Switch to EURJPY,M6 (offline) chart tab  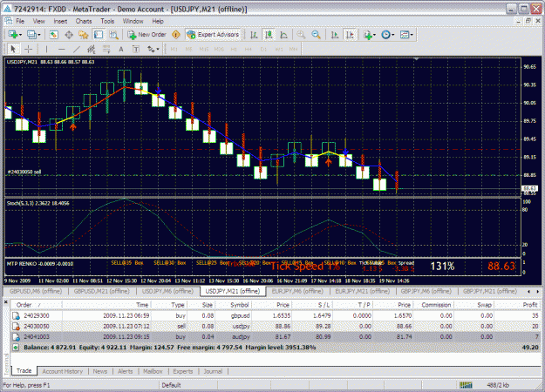(297, 291)
